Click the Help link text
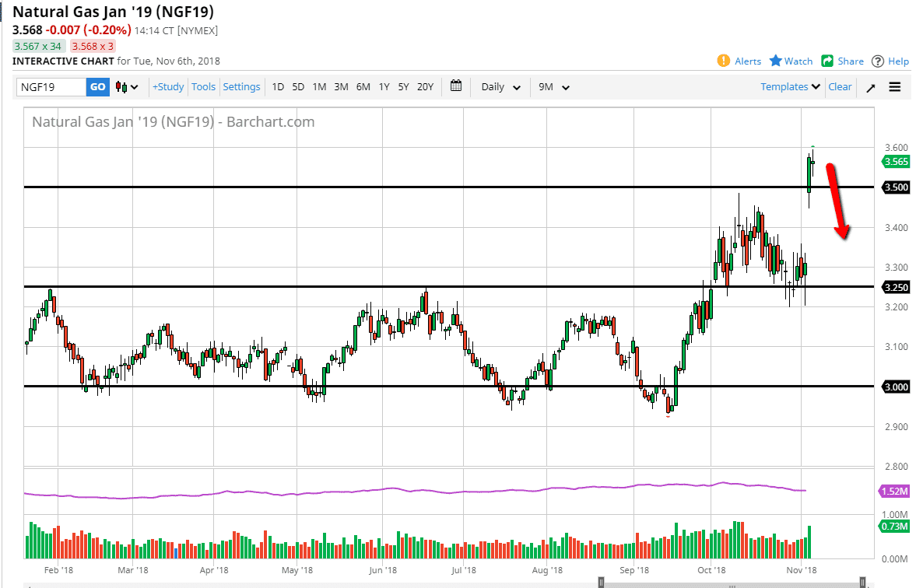Viewport: 916px width, 588px height. [898, 61]
